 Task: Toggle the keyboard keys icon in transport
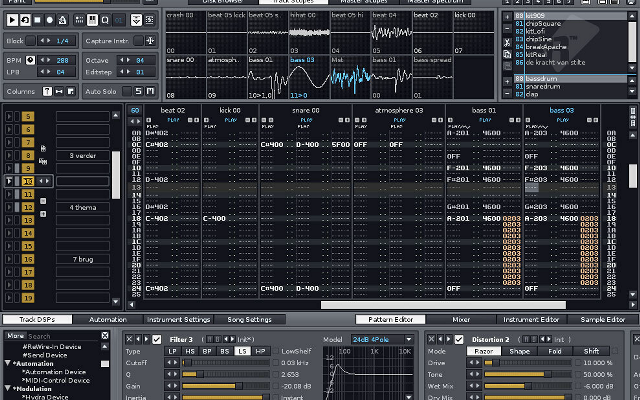pyautogui.click(x=92, y=20)
